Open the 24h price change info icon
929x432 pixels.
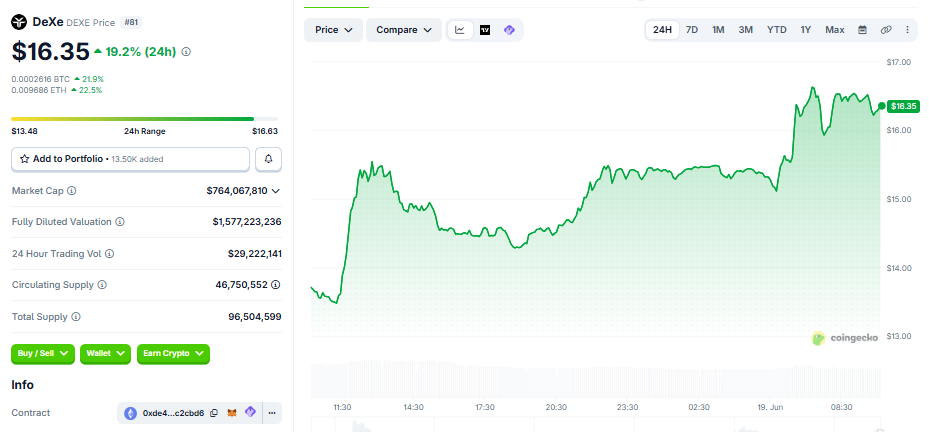point(186,52)
